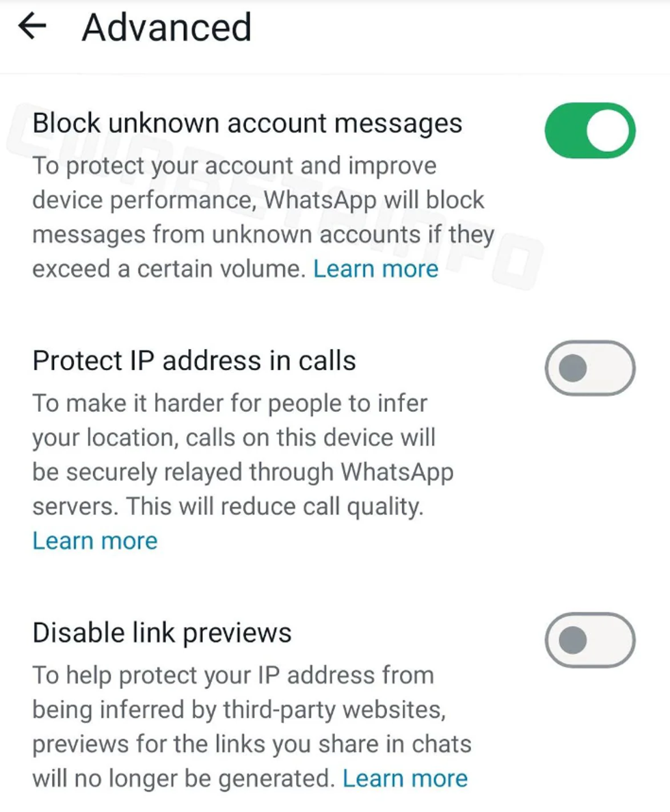Open Learn more about disabling link previews
This screenshot has height=812, width=670.
click(x=405, y=778)
